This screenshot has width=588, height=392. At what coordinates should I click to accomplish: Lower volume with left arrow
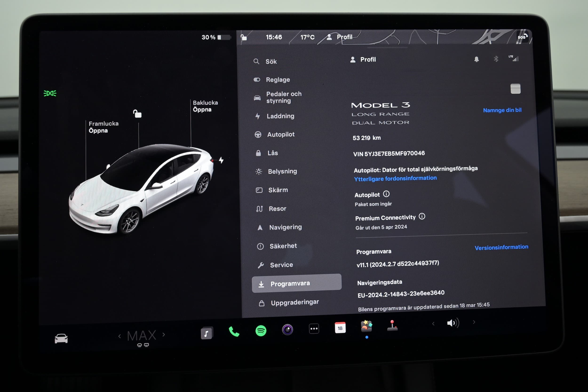pyautogui.click(x=433, y=324)
